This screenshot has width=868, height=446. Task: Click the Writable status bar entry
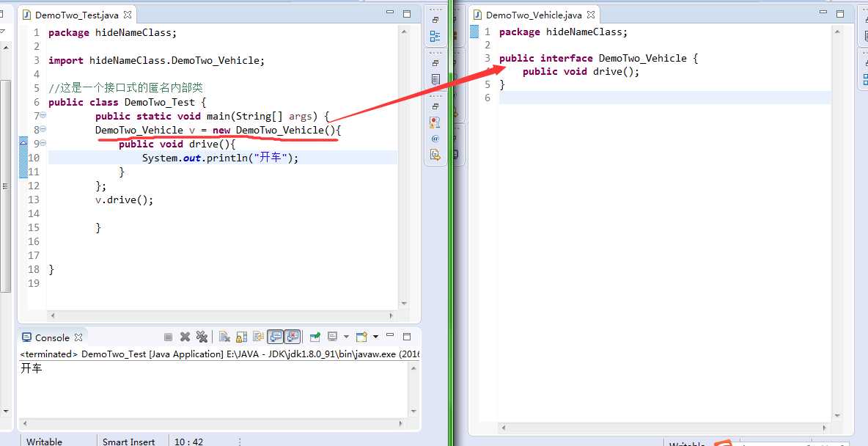[x=44, y=442]
